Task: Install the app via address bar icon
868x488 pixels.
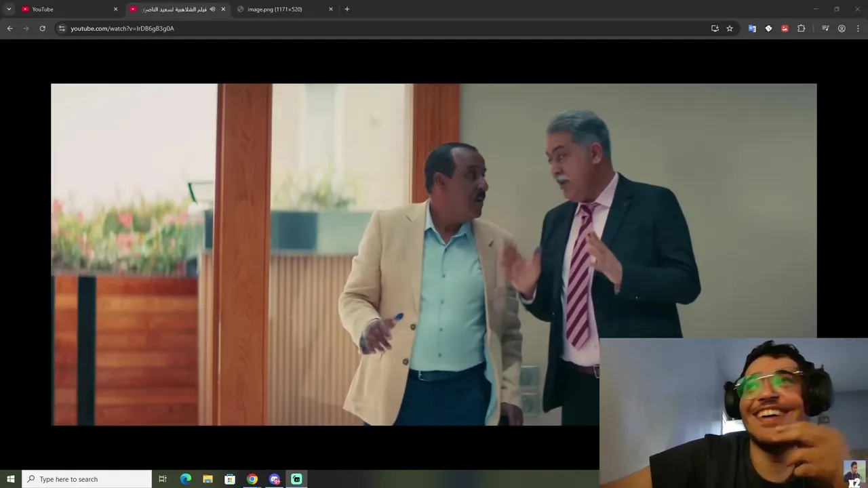Action: point(715,28)
